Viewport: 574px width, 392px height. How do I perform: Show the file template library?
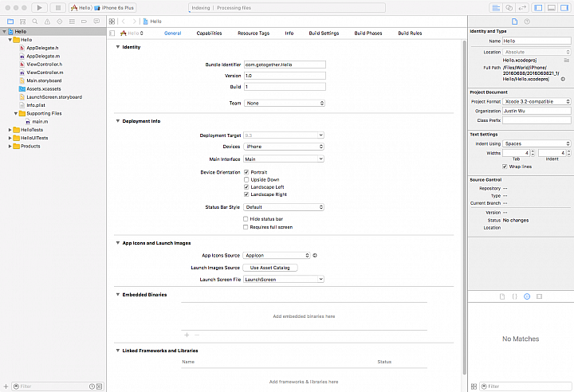(x=502, y=296)
